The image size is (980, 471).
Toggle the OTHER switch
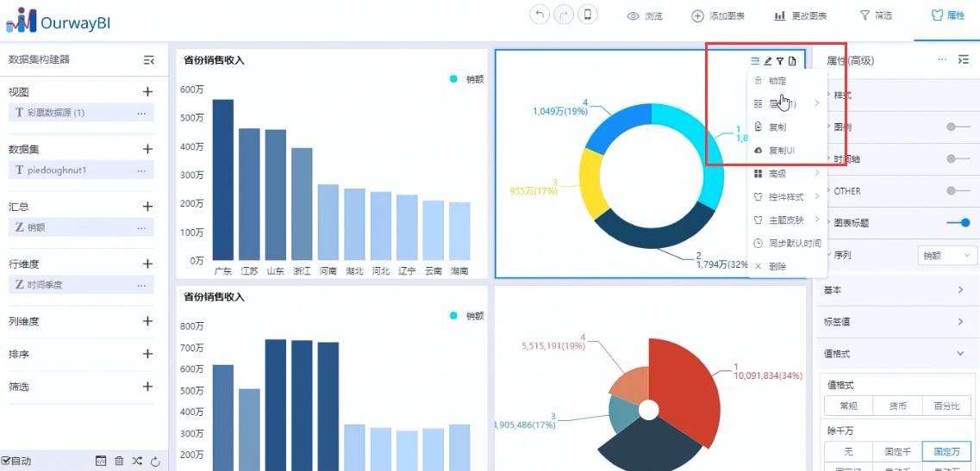tap(958, 190)
